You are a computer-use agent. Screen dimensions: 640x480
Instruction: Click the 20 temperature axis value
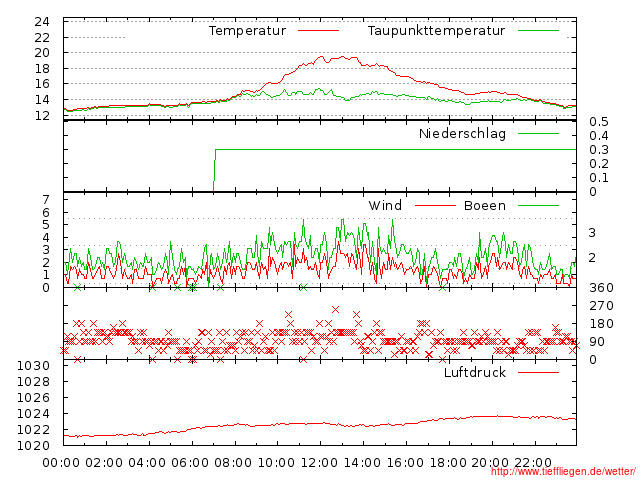[42, 53]
